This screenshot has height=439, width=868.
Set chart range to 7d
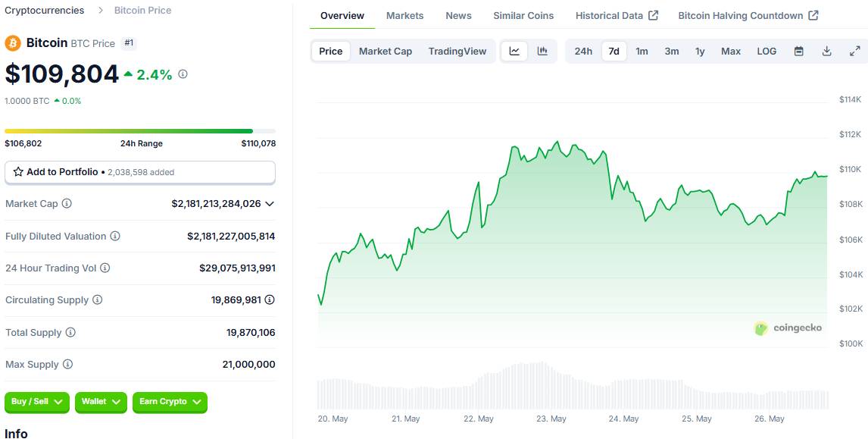pyautogui.click(x=614, y=51)
